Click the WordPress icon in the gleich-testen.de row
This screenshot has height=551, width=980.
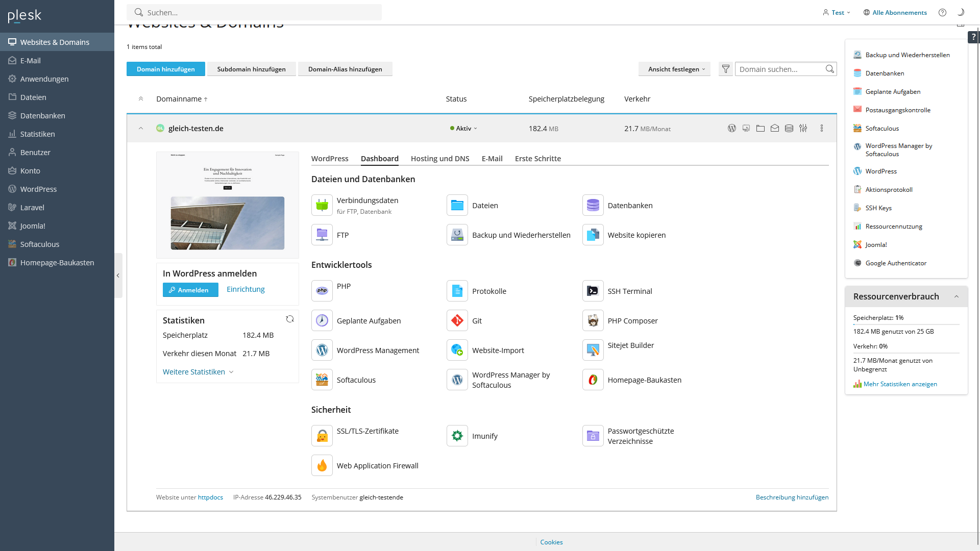coord(731,128)
